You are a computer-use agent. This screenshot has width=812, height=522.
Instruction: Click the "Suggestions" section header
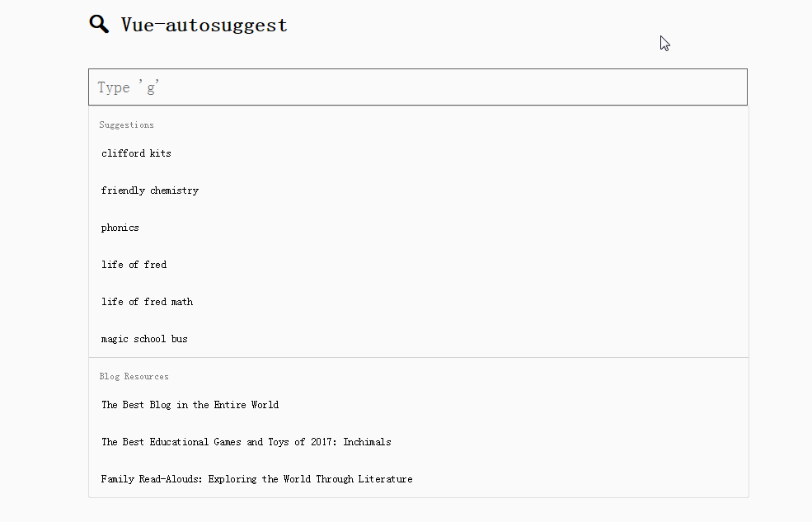(x=126, y=125)
